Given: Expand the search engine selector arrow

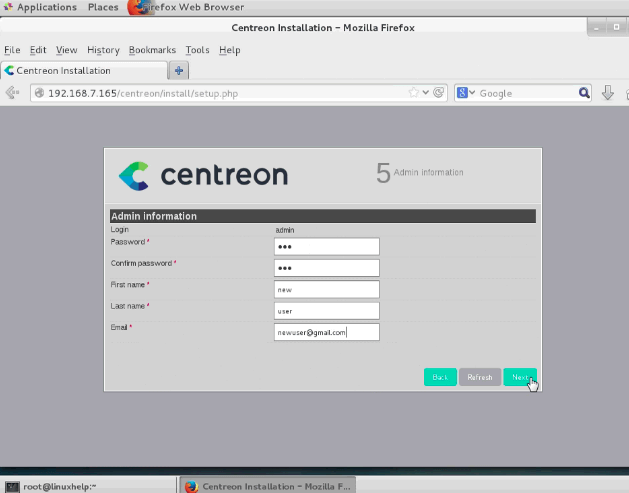Looking at the screenshot, I should point(472,93).
